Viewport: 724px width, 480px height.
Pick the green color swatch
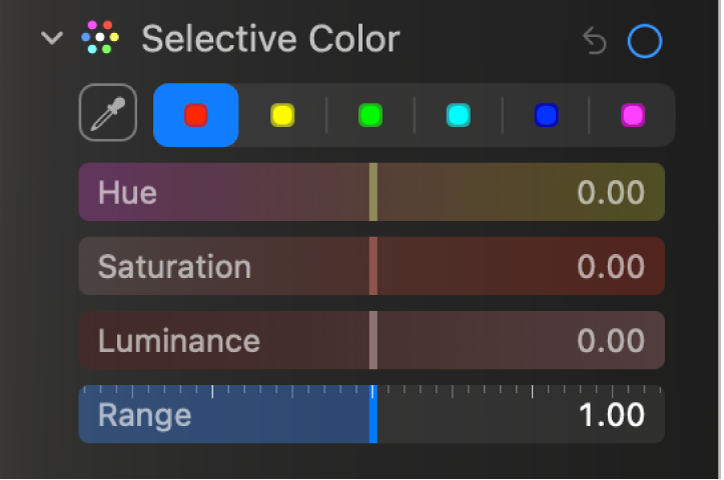(x=370, y=116)
